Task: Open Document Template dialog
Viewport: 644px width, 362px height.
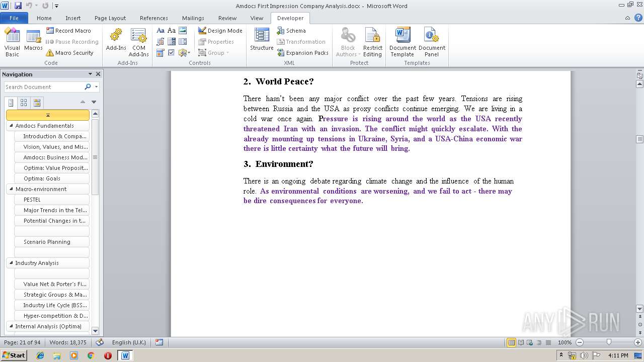Action: point(403,42)
